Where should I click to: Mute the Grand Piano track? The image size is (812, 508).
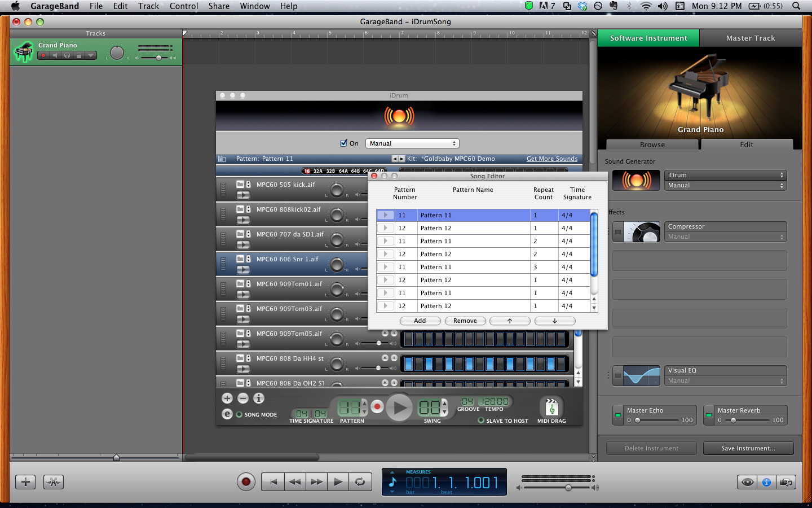[x=55, y=55]
